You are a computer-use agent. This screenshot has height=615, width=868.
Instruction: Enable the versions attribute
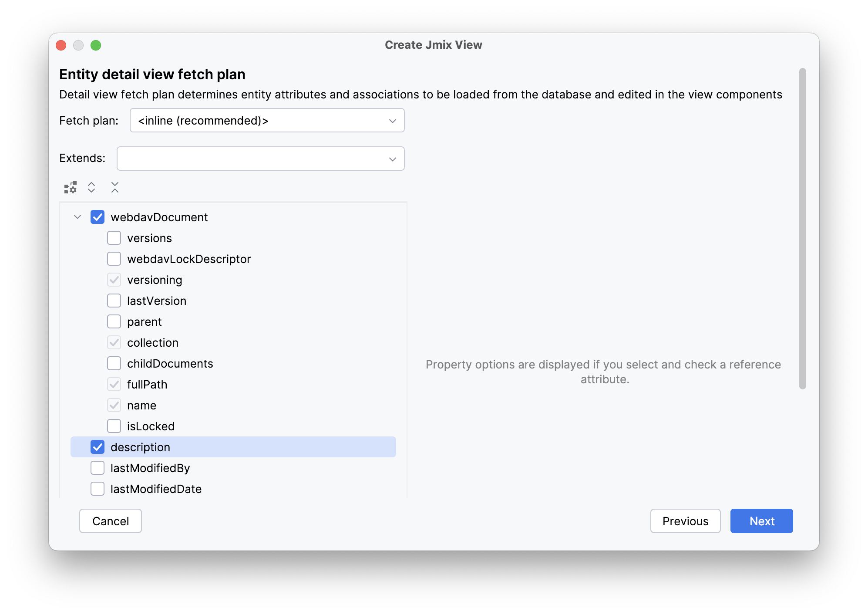point(114,238)
